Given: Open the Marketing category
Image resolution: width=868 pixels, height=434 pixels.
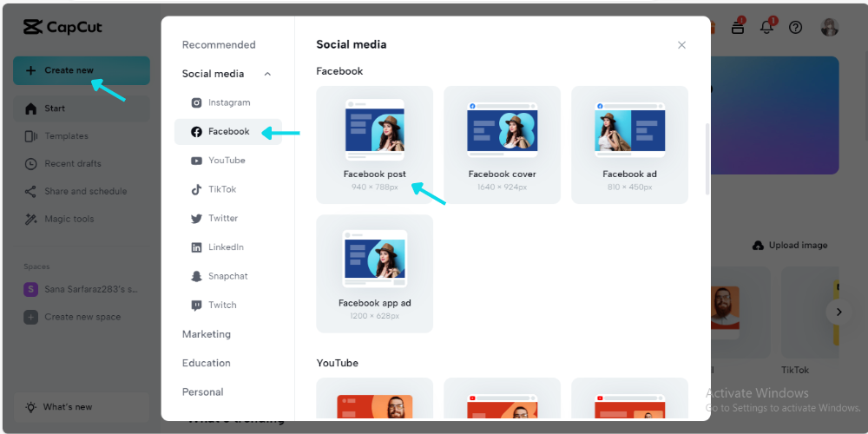Looking at the screenshot, I should pyautogui.click(x=207, y=334).
